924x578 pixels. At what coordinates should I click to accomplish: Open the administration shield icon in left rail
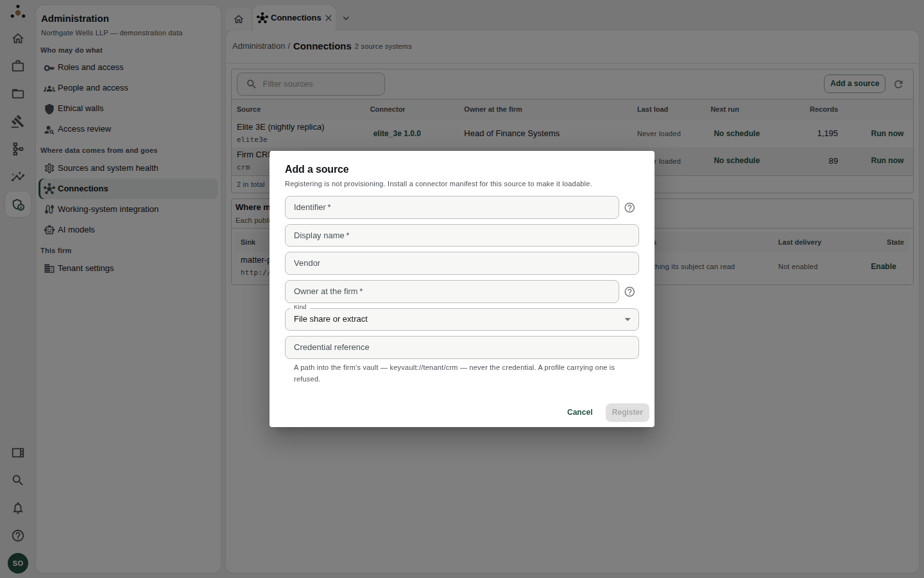(18, 205)
